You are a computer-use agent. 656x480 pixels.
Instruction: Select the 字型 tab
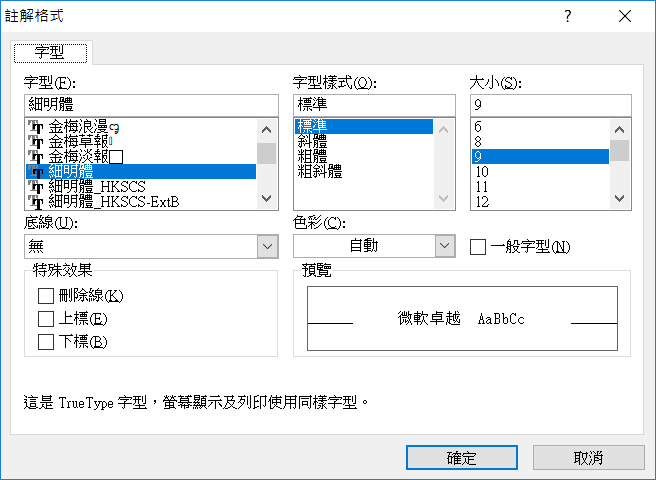pyautogui.click(x=51, y=52)
